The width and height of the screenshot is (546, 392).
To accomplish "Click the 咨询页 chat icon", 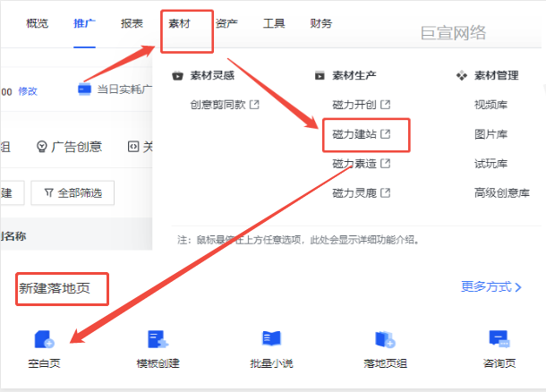I will point(499,339).
